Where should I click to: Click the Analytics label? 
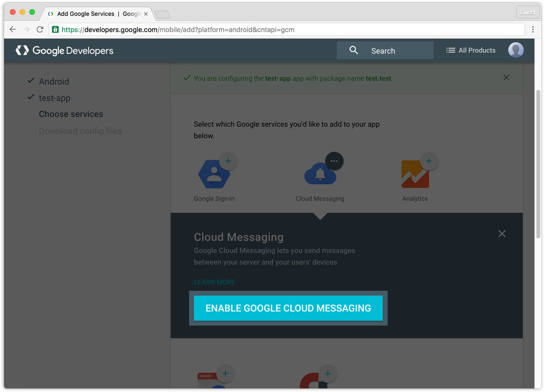tap(415, 198)
